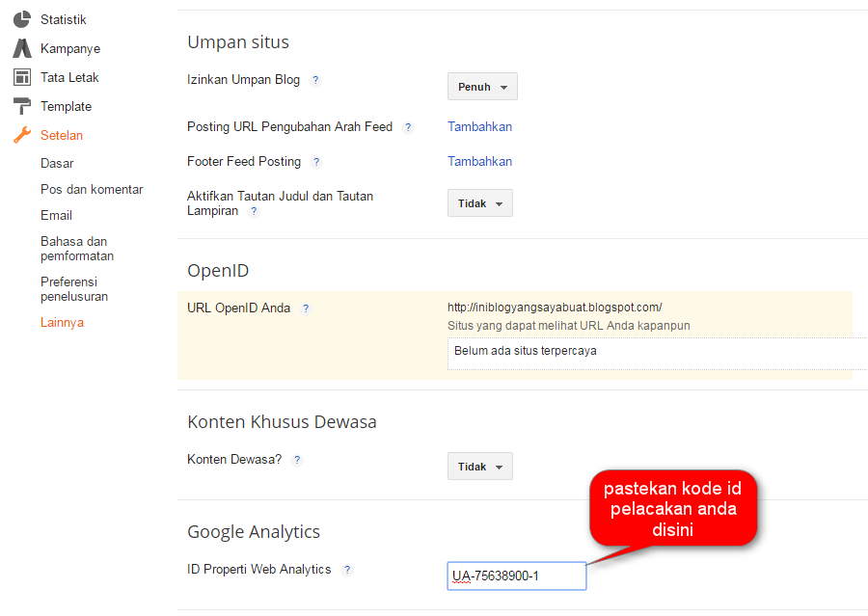This screenshot has height=616, width=868.
Task: Open help for Posting URL Pengubahan Arah Feed
Action: tap(408, 127)
